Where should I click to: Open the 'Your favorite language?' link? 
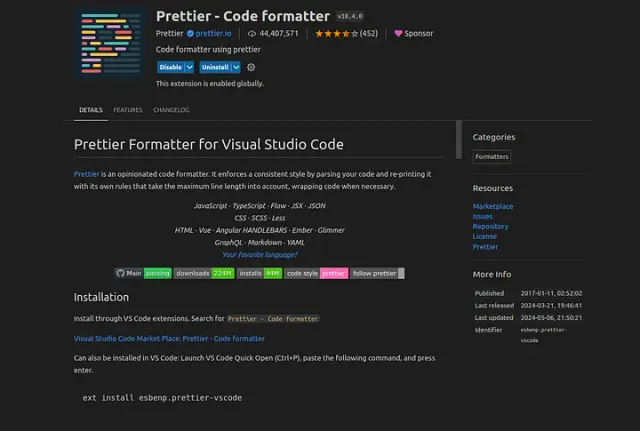pos(260,255)
